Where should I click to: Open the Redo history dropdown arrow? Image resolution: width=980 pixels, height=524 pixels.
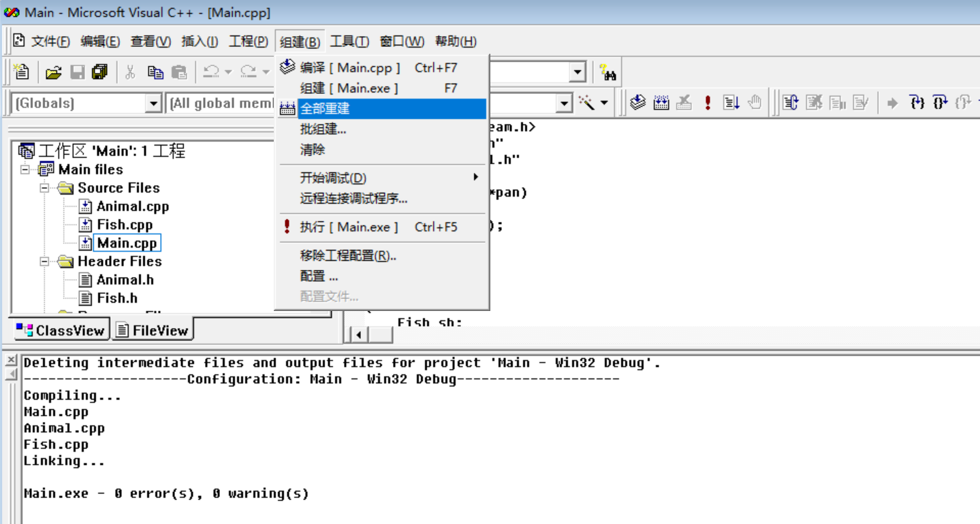tap(266, 72)
